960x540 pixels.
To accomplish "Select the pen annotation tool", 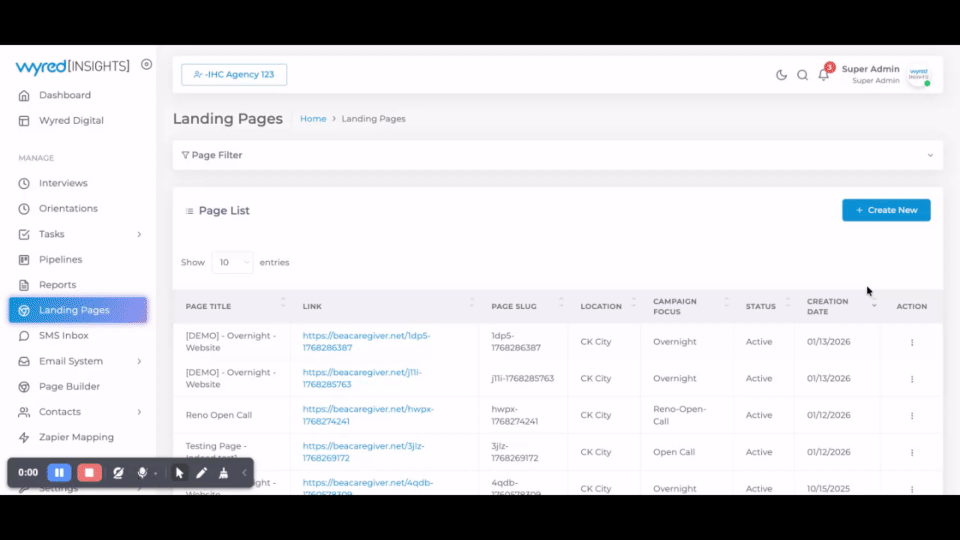I will 201,473.
